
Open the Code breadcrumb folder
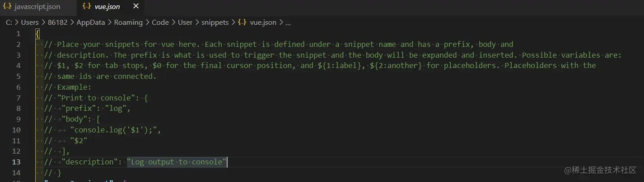click(160, 22)
